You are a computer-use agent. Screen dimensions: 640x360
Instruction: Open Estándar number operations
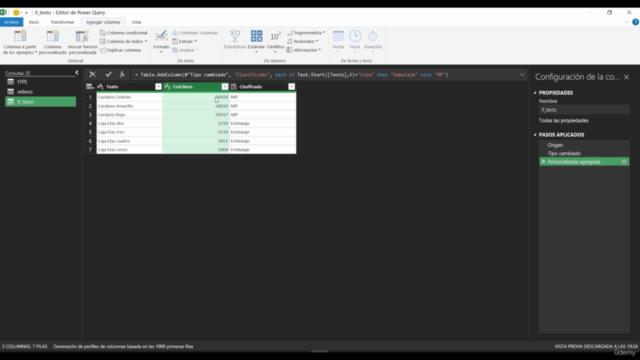(x=256, y=41)
